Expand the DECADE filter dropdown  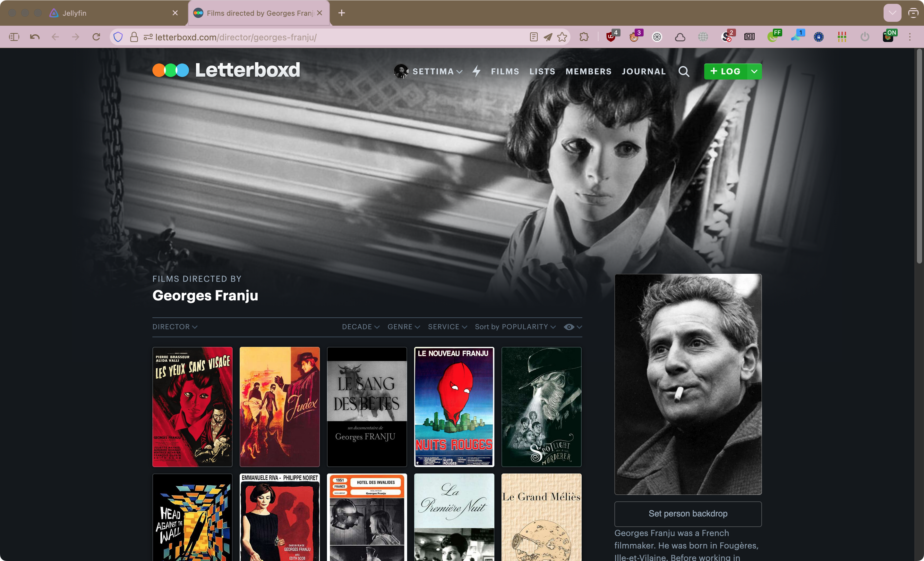pos(360,327)
